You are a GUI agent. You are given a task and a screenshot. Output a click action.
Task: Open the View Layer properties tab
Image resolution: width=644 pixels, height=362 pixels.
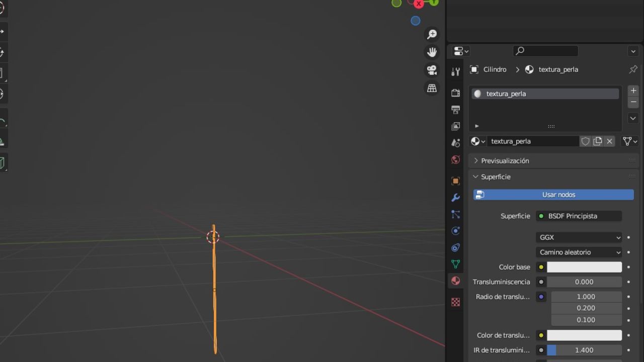tap(455, 126)
